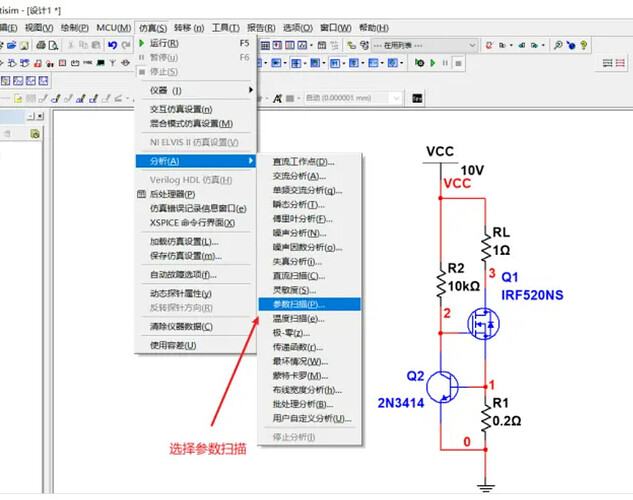Open the Grapher icon in toolbar
Screen dimensions: 633x500
302,45
